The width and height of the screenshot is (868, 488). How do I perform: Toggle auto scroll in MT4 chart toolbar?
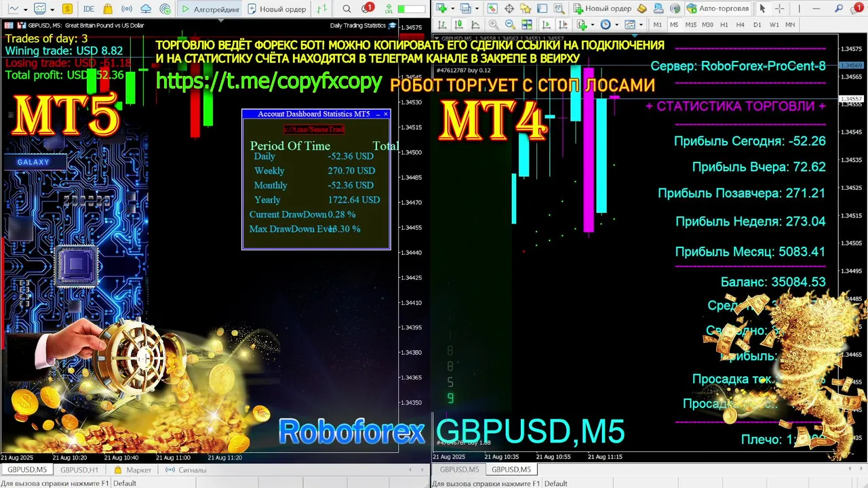[546, 24]
